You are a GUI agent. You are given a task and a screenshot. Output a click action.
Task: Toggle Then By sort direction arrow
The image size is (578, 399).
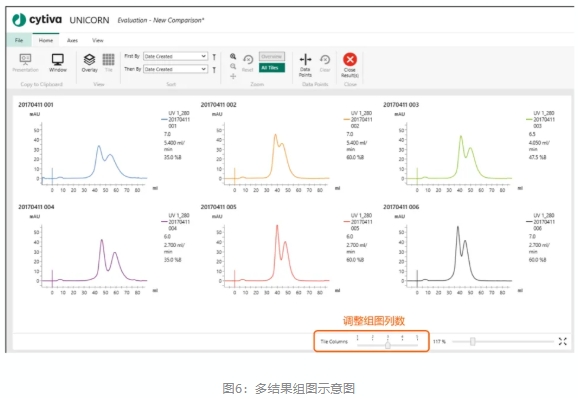(x=214, y=70)
